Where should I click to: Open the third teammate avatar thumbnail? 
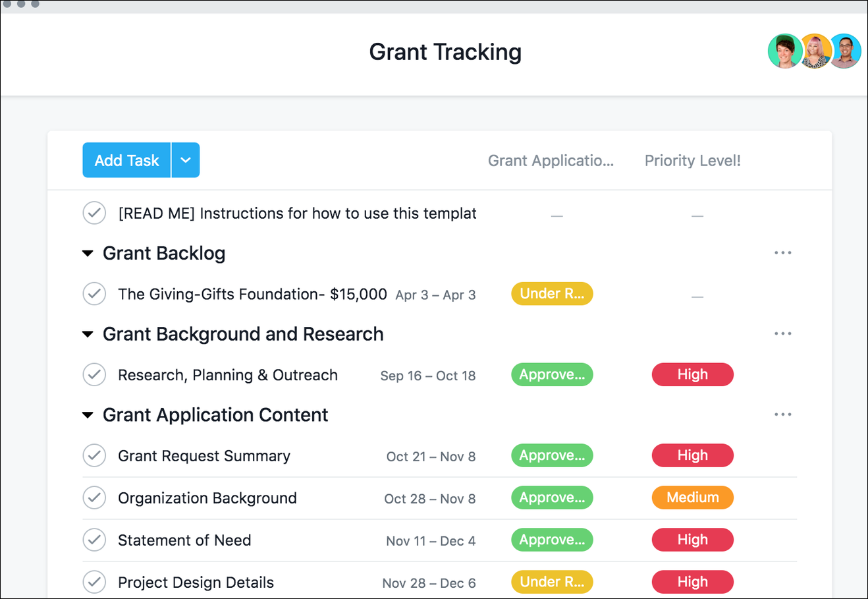click(x=845, y=51)
